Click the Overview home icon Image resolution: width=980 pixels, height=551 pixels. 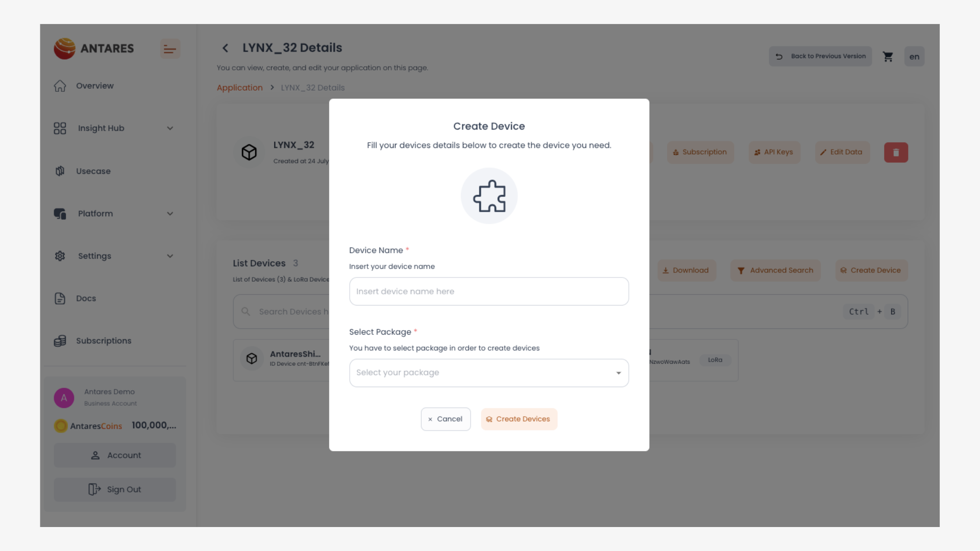coord(60,86)
